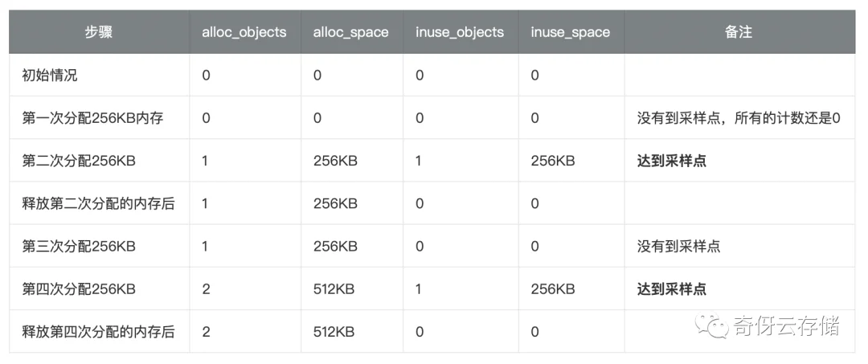Click the inuse_objects column header
The height and width of the screenshot is (364, 868).
460,32
